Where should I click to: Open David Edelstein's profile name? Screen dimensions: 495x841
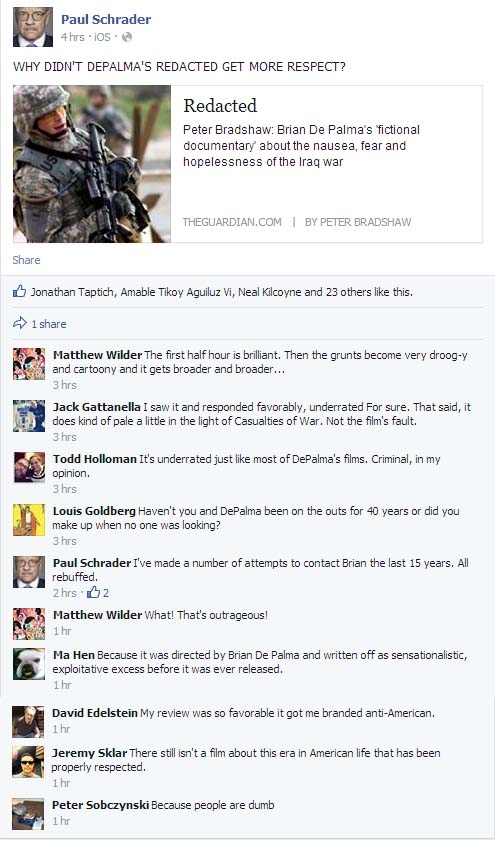(x=95, y=713)
